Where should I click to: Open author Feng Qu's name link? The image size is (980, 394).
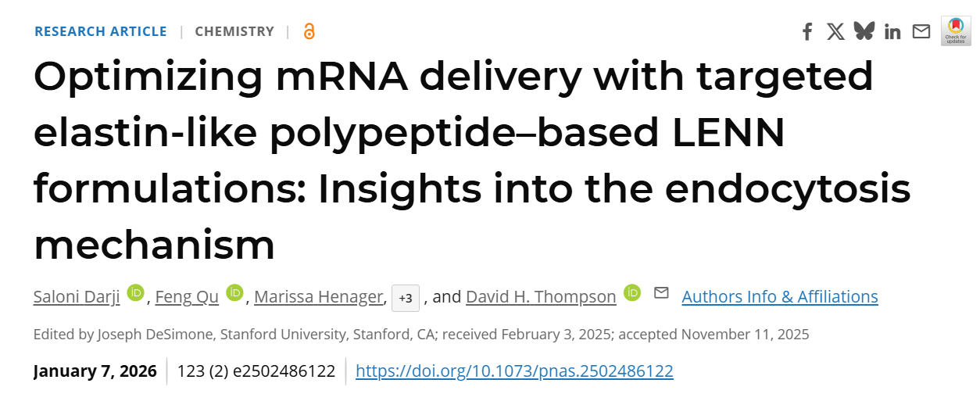(x=187, y=297)
